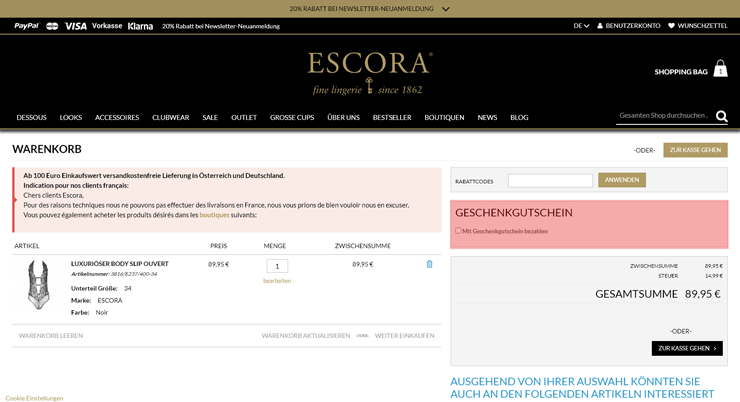Click the search magnifier icon
The image size is (740, 402).
[722, 116]
